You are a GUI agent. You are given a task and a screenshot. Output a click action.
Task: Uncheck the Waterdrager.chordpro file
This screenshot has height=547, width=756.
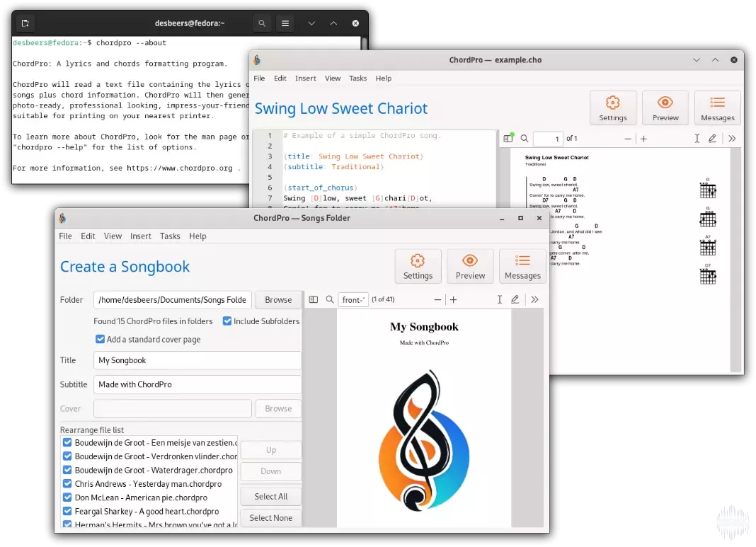(x=67, y=470)
